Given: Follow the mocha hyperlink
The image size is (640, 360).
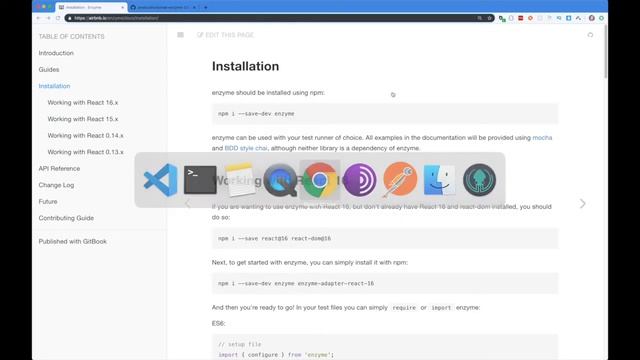Looking at the screenshot, I should click(542, 138).
